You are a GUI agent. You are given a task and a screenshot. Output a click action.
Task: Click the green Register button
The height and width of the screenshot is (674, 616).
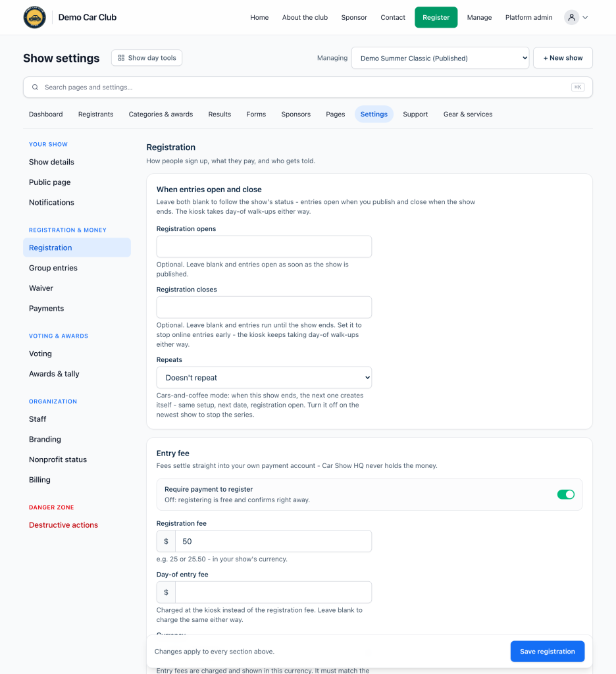pos(436,17)
